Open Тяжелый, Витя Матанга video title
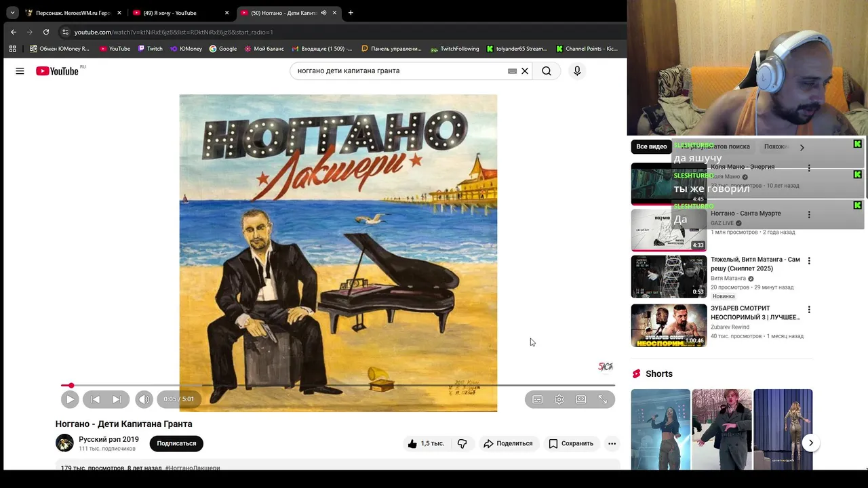The image size is (868, 488). [x=755, y=264]
